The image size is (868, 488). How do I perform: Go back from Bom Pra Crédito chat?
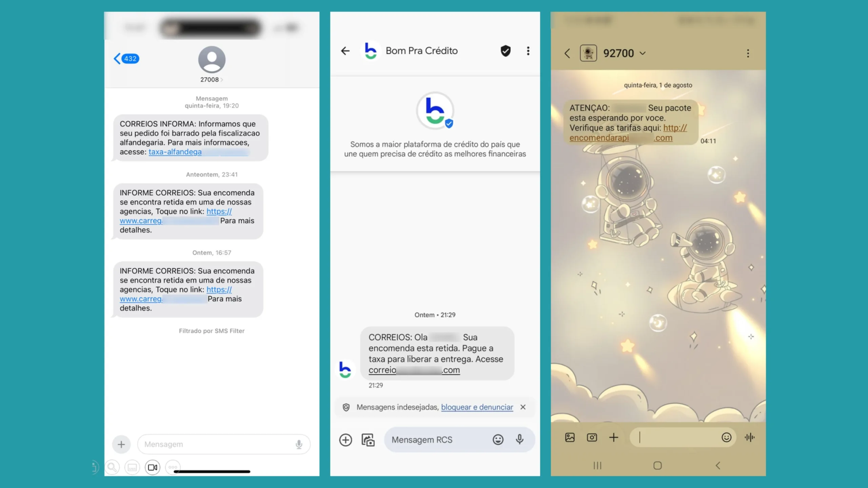(x=345, y=51)
